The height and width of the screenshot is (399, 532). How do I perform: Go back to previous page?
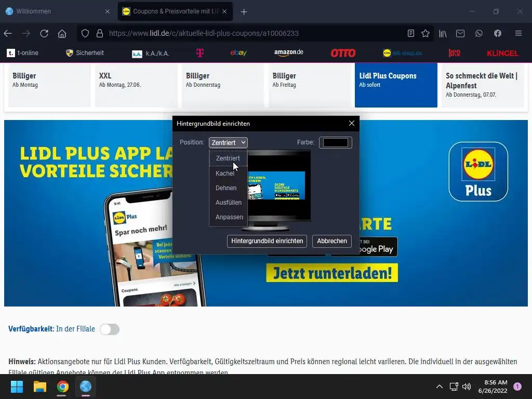(8, 33)
